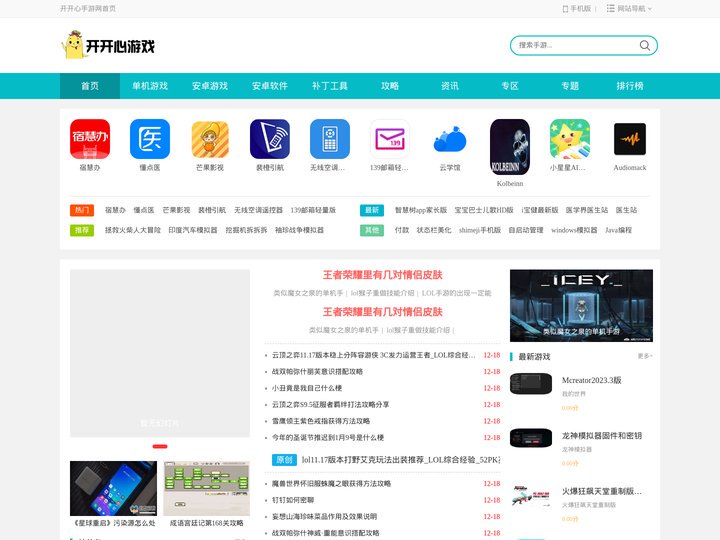Open the 无线空调 remote app icon
This screenshot has width=720, height=540.
(330, 139)
